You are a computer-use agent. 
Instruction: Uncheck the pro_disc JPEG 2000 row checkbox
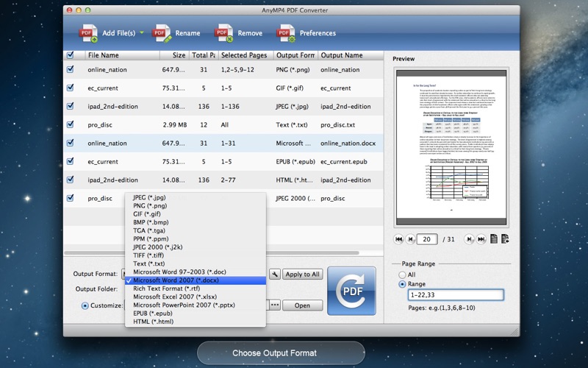[70, 198]
